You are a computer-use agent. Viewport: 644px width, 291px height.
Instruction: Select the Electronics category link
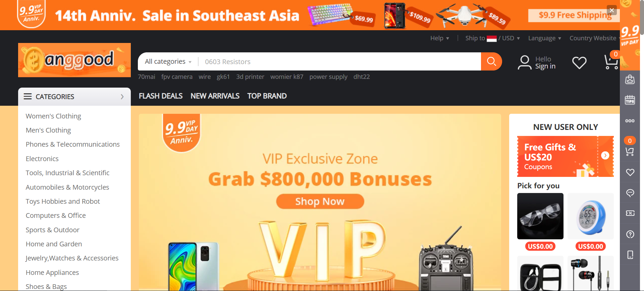coord(42,159)
